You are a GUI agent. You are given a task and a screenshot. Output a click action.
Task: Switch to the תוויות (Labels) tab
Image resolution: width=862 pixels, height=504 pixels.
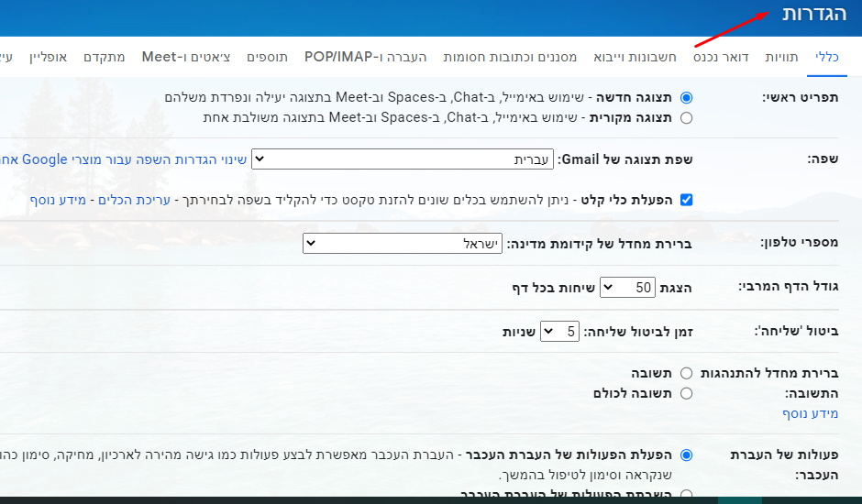[x=781, y=57]
